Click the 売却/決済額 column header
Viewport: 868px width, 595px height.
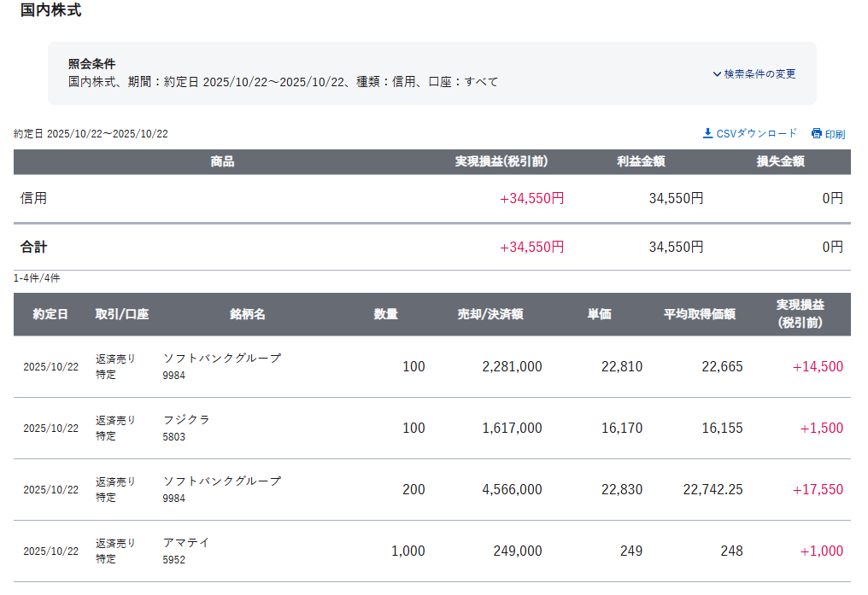490,314
